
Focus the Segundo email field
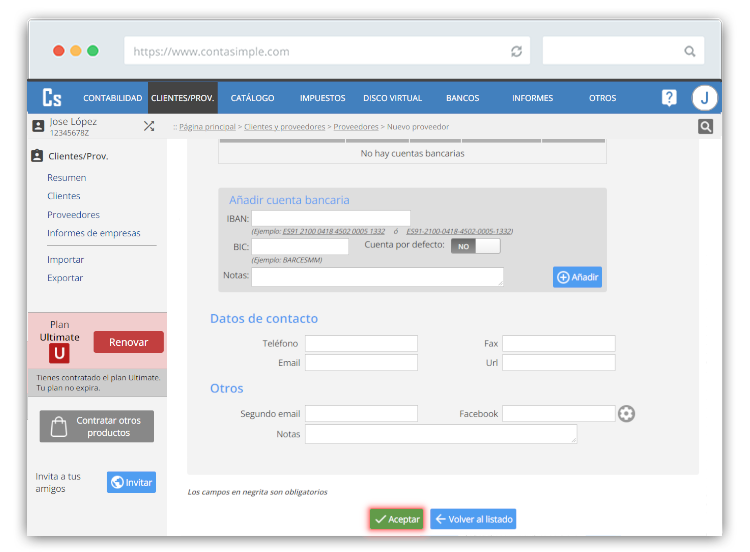tap(361, 414)
